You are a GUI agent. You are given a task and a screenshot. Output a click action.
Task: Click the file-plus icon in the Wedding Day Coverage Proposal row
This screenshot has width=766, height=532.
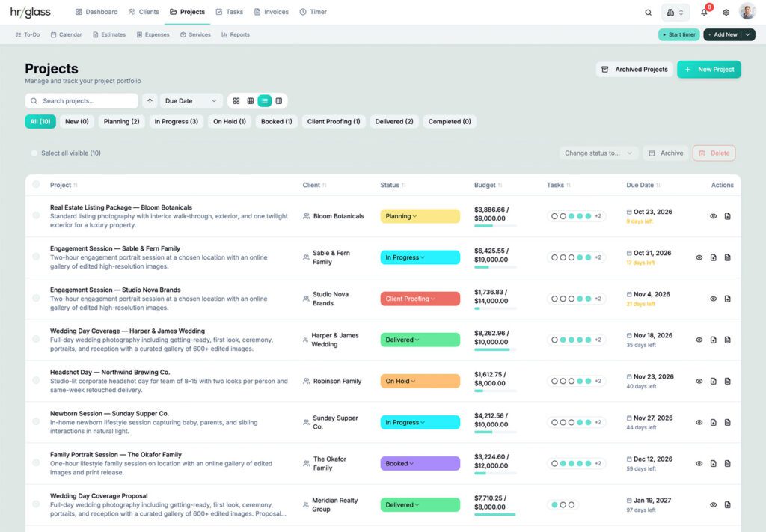point(727,504)
